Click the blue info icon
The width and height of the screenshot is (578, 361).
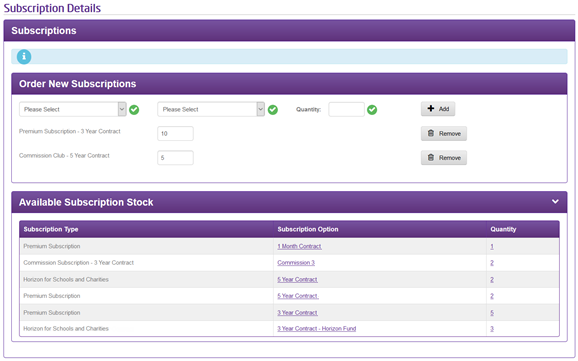[24, 57]
